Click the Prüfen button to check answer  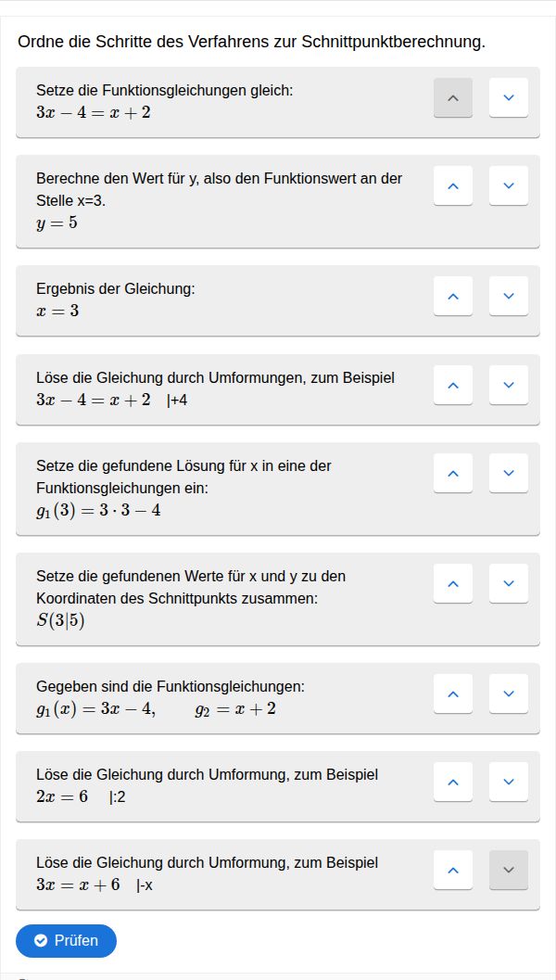point(66,940)
